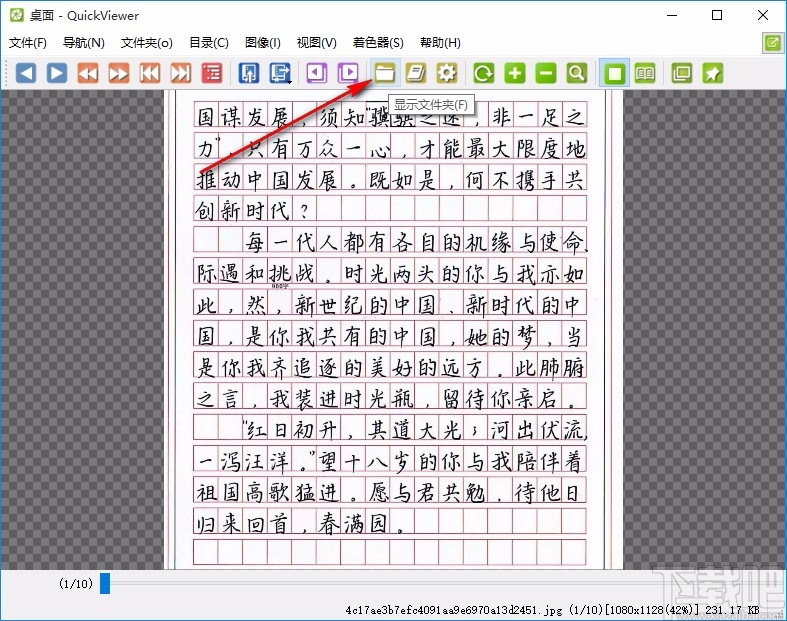This screenshot has height=621, width=787.
Task: Click the QuickViewer app icon in title bar
Action: 17,15
